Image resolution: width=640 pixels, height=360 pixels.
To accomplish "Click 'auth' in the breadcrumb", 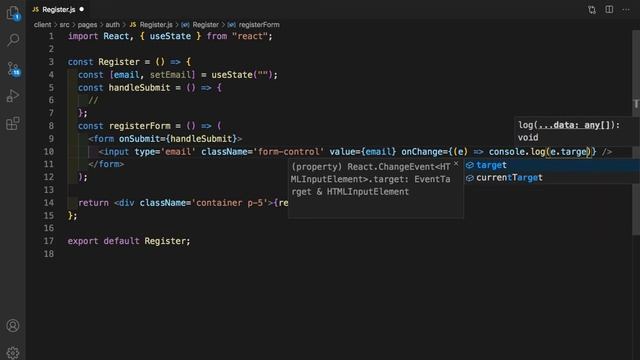I will tap(113, 24).
